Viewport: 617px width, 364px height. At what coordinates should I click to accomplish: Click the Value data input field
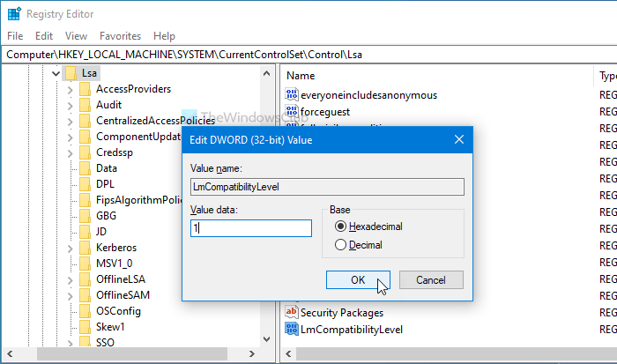(250, 228)
